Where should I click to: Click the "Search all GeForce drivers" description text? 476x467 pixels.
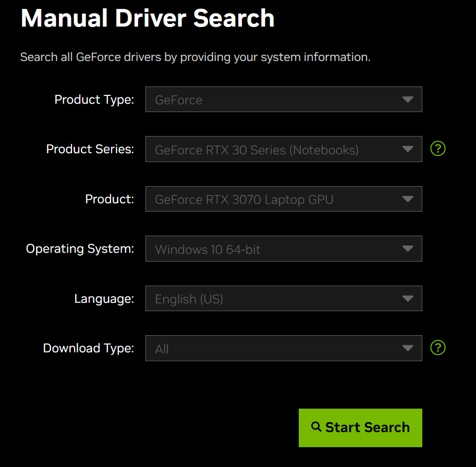coord(195,57)
